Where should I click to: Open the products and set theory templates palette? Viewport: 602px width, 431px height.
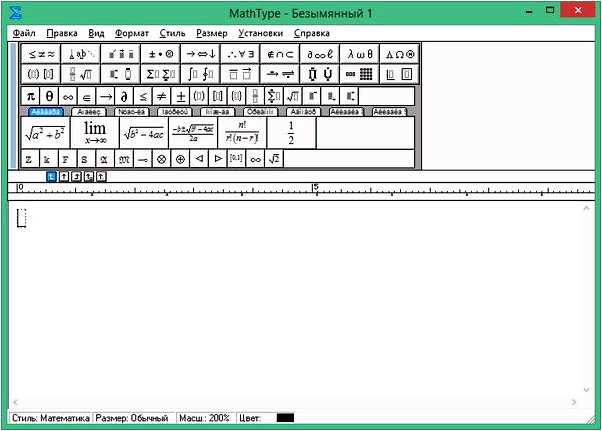coord(320,74)
